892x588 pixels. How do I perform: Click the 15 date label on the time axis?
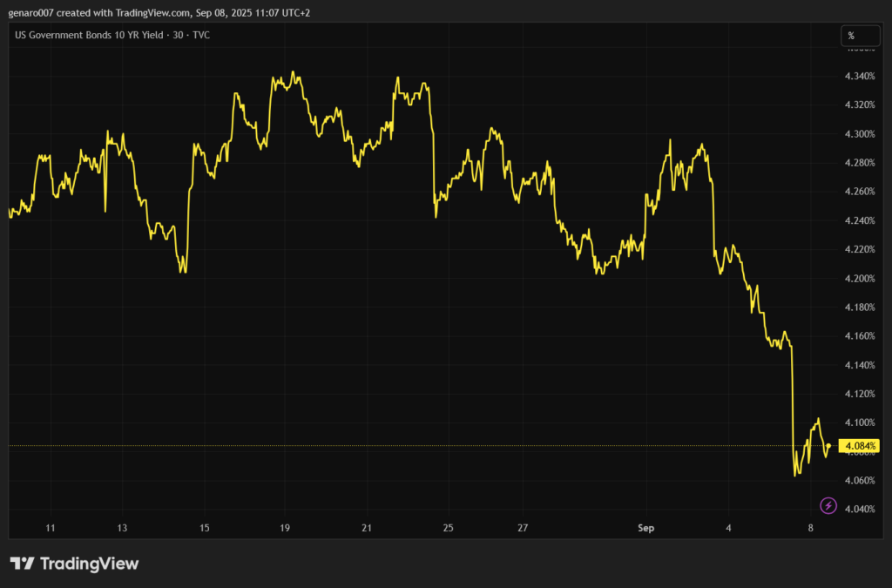click(x=205, y=528)
